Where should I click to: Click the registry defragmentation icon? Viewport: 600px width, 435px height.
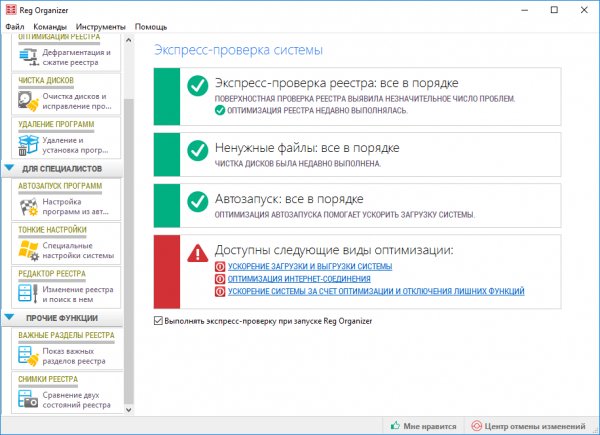click(29, 57)
